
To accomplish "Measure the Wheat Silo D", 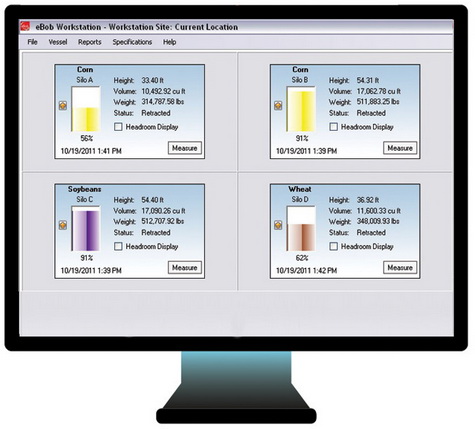I will click(400, 268).
